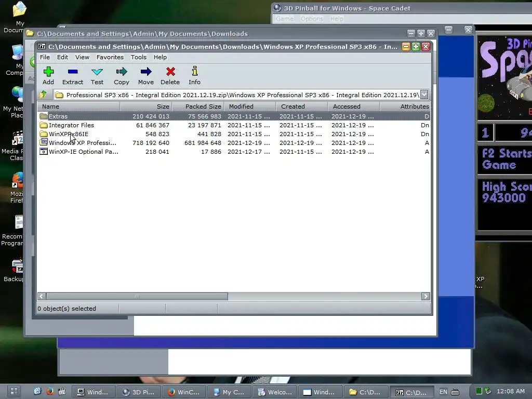
Task: Sort by Name column header
Action: click(78, 107)
